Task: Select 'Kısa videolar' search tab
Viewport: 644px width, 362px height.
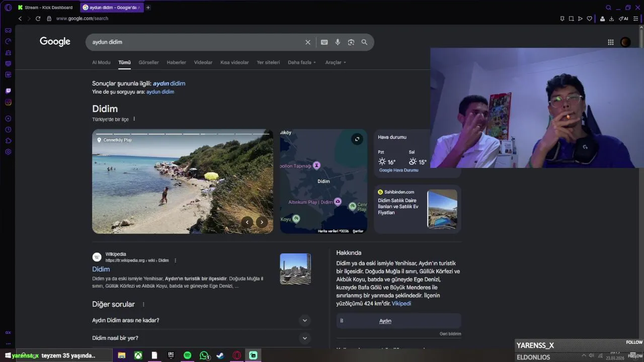Action: point(234,62)
